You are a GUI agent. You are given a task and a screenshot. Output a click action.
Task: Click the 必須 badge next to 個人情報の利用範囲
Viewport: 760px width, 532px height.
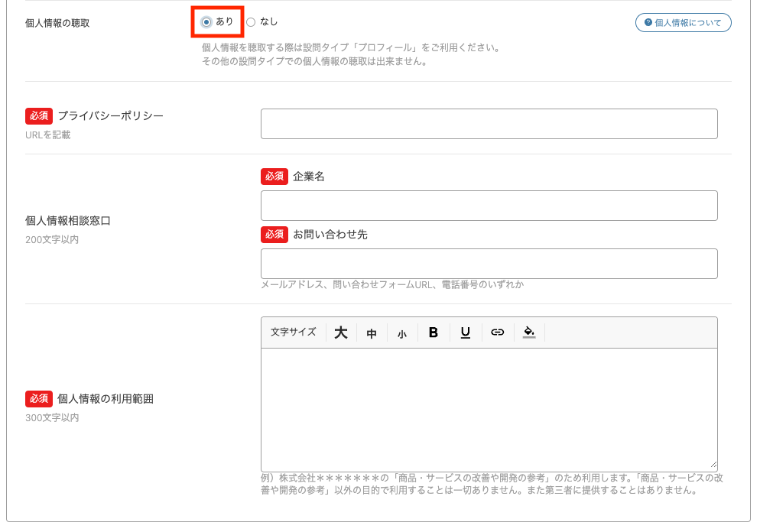[39, 399]
